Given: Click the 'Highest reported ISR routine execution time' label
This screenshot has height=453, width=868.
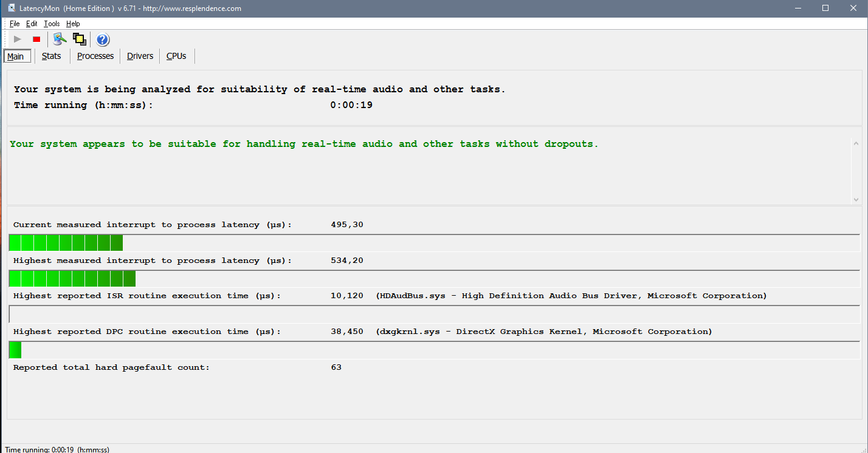Looking at the screenshot, I should (147, 296).
